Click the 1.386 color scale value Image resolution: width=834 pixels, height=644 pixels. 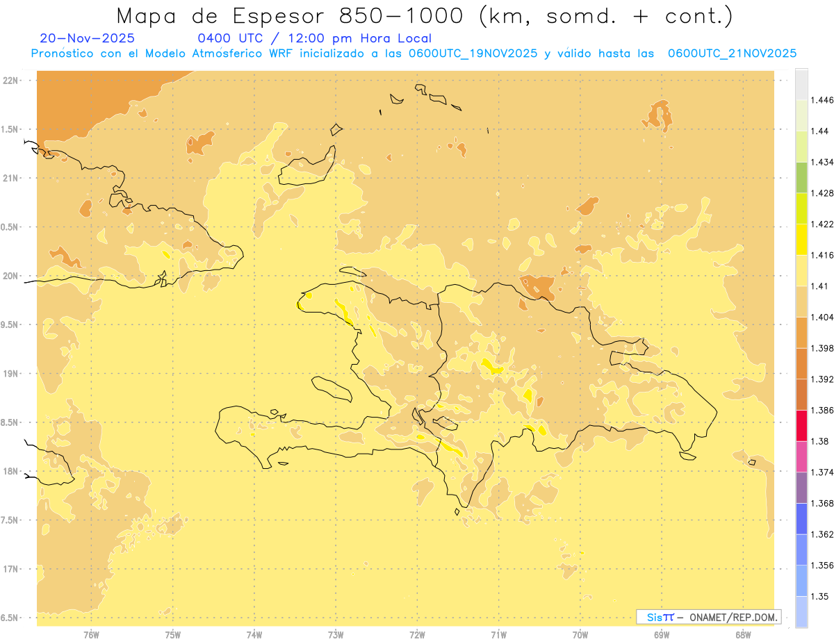pos(822,411)
